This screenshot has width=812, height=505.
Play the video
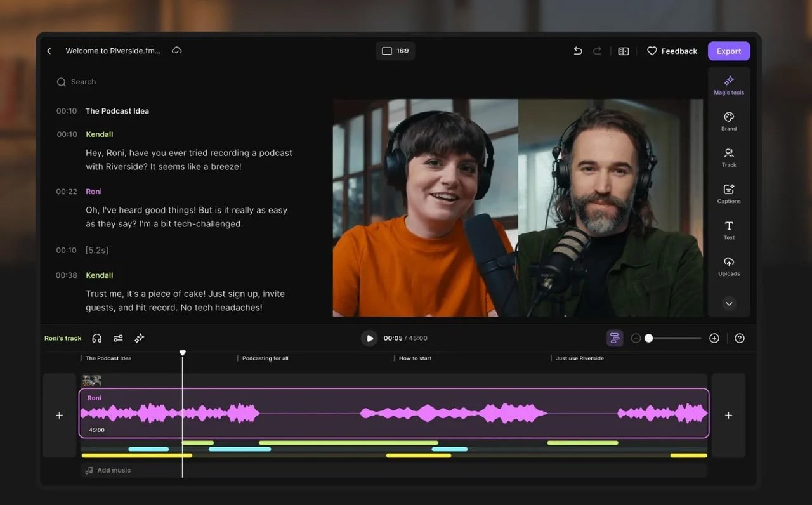tap(369, 338)
